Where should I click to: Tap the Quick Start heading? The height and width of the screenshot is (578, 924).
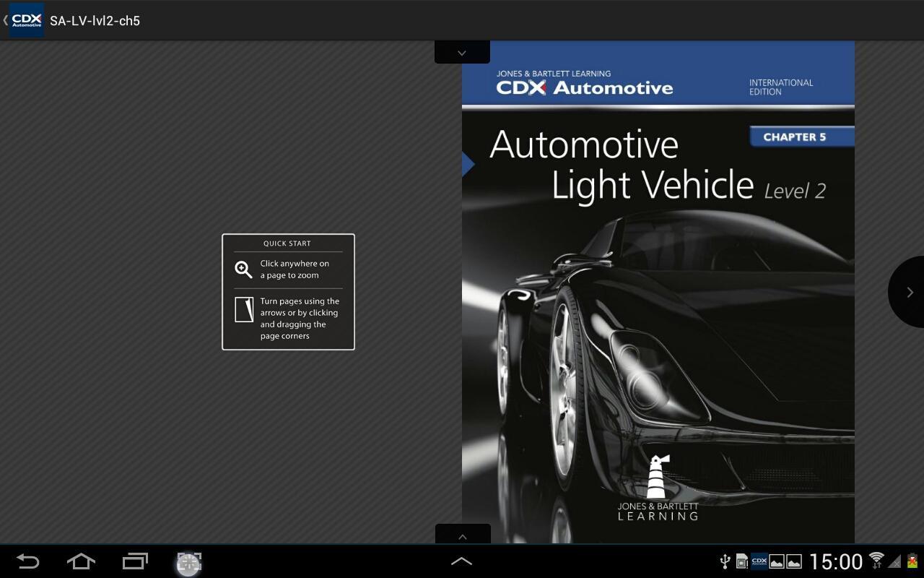287,243
